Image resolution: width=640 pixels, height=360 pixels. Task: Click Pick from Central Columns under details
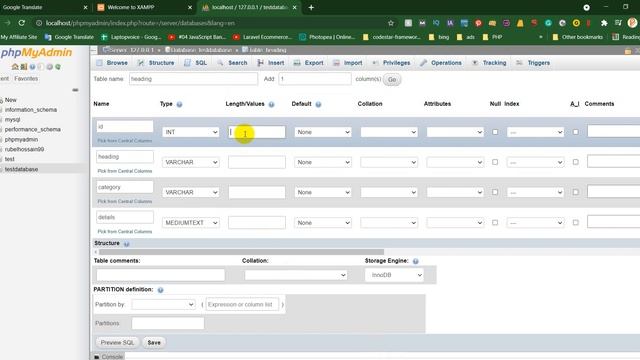click(124, 231)
